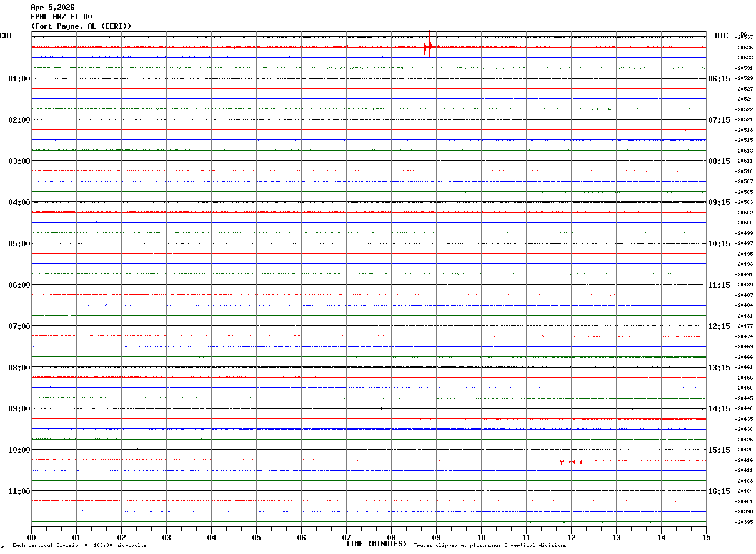Click the traces clipped footnote text
The image size is (756, 554).
click(x=490, y=546)
